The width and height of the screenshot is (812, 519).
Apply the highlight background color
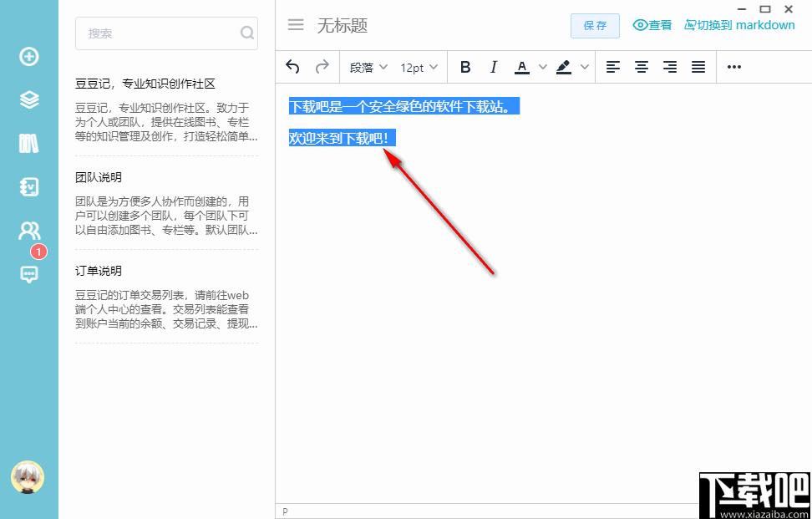pyautogui.click(x=563, y=67)
